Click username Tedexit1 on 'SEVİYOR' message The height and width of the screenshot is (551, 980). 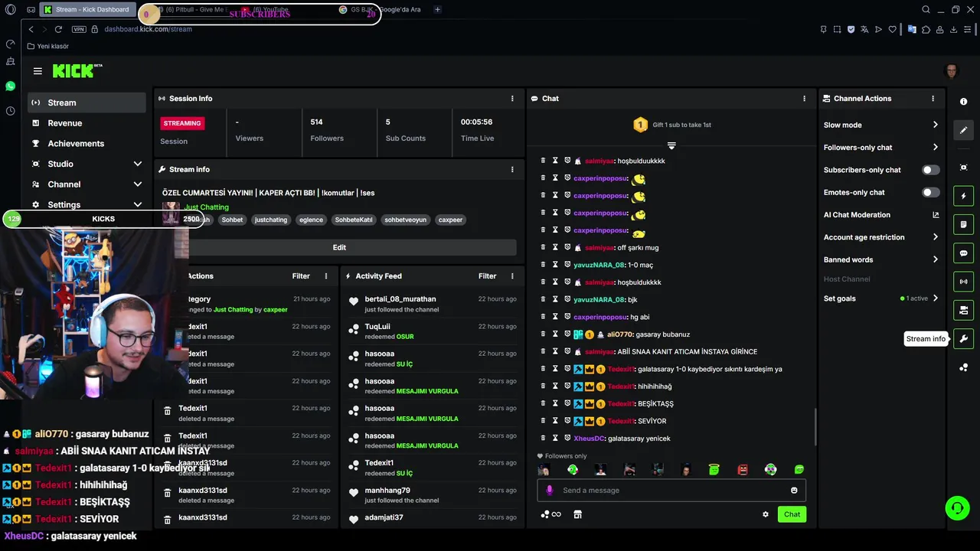click(x=621, y=421)
